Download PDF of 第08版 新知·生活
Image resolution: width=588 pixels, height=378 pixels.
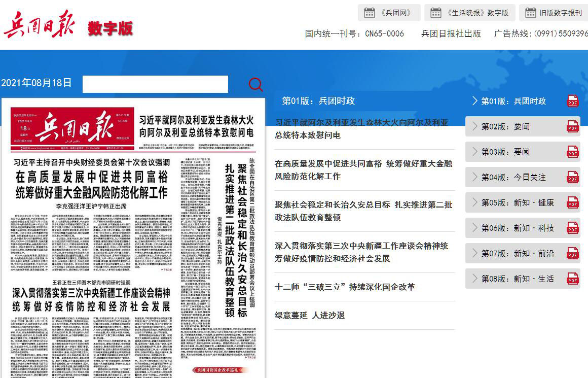click(572, 279)
